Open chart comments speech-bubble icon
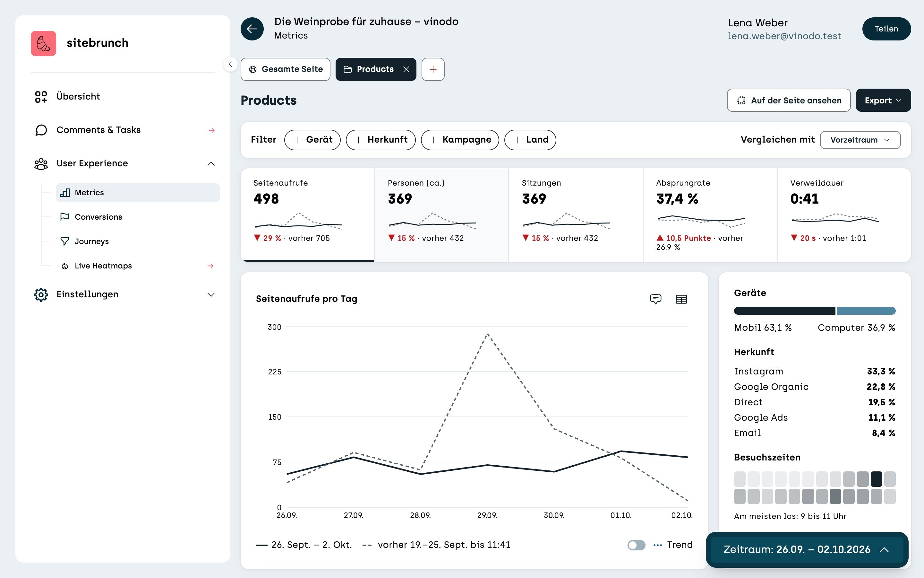 click(655, 299)
